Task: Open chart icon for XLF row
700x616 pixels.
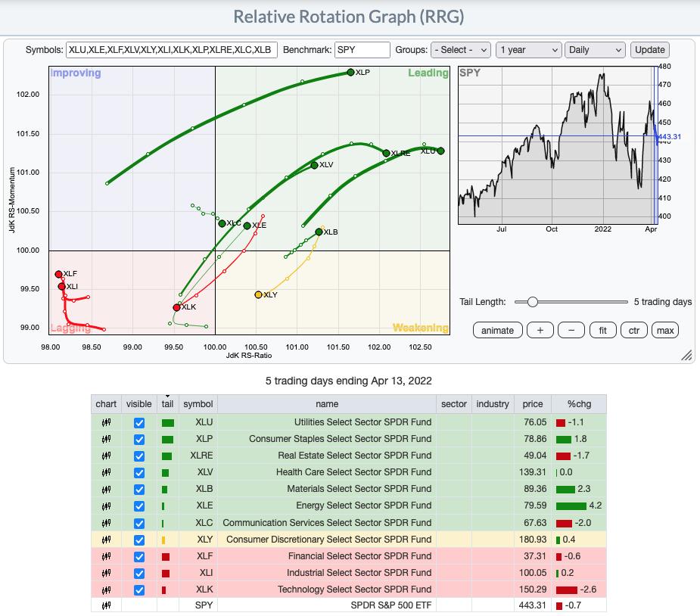Action: coord(106,556)
